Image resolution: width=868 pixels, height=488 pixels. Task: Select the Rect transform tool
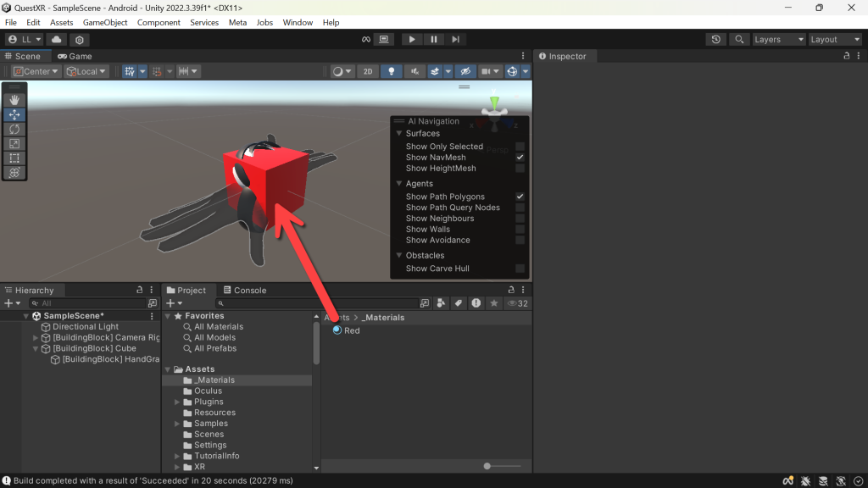14,158
